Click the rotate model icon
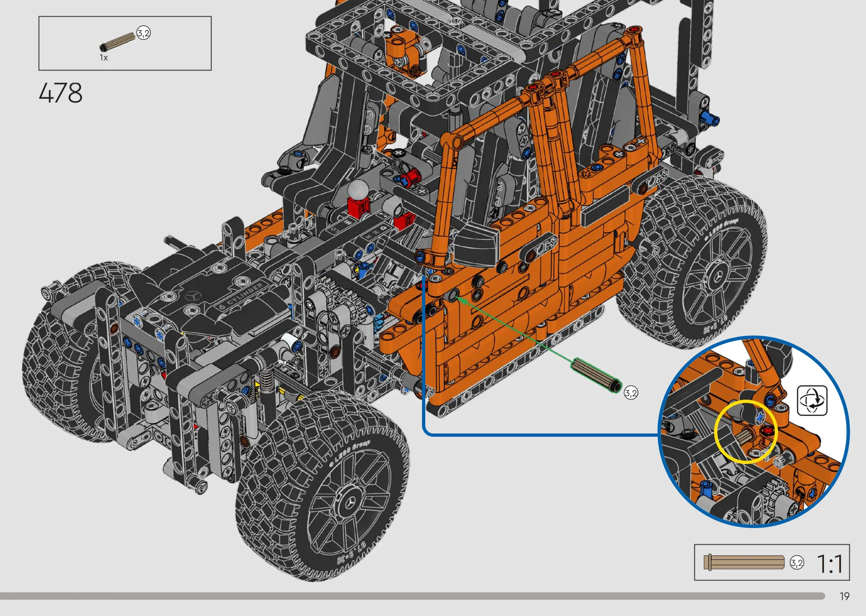 coord(812,400)
